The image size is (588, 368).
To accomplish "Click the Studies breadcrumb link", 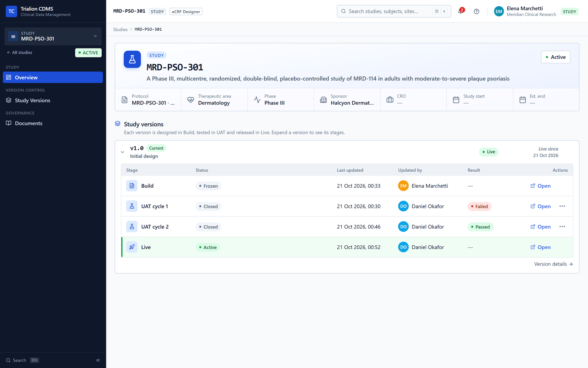I will (x=120, y=29).
